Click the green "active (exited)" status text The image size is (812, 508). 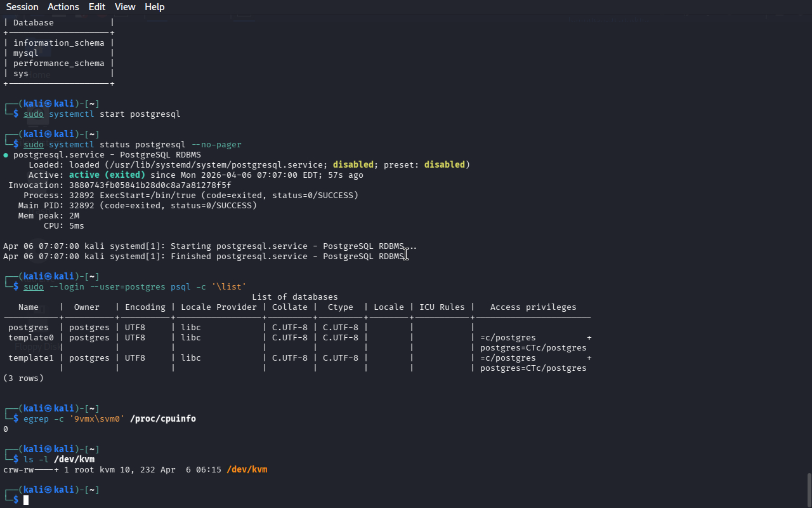tap(107, 175)
